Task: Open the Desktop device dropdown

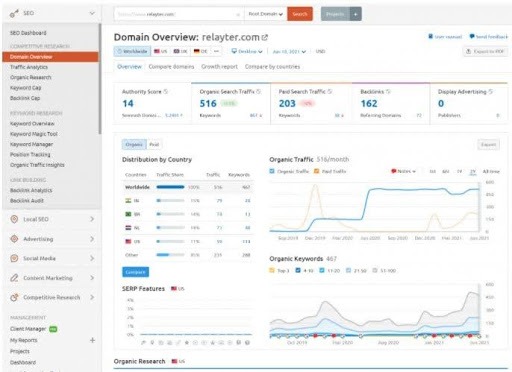Action: click(x=247, y=51)
